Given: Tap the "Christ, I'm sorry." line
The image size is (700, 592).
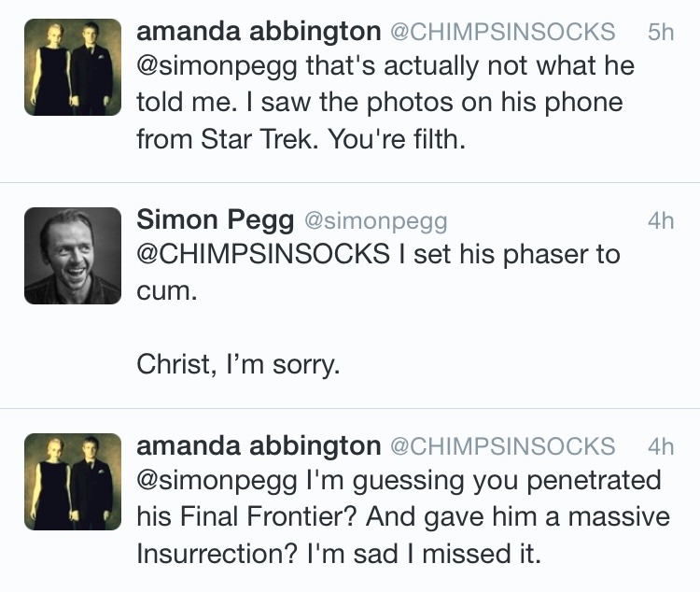Looking at the screenshot, I should coord(238,363).
